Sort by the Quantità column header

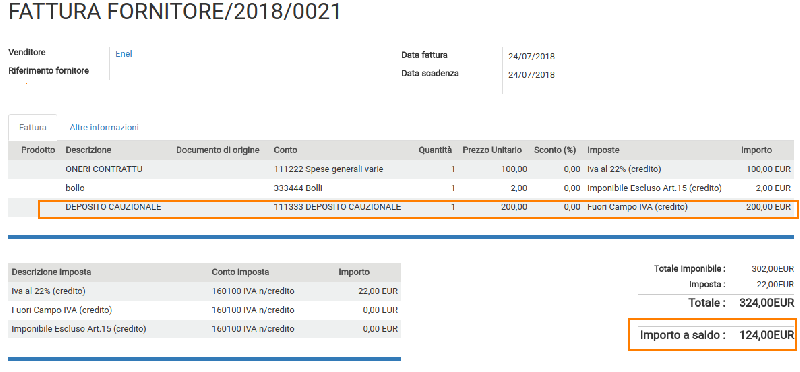pos(435,150)
